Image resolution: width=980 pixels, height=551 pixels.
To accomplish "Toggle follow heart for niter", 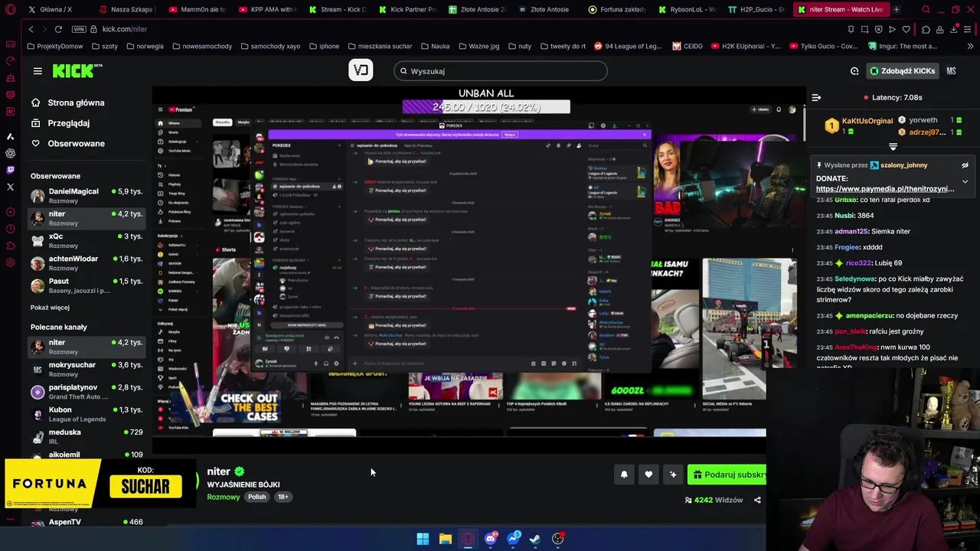I will tap(648, 474).
